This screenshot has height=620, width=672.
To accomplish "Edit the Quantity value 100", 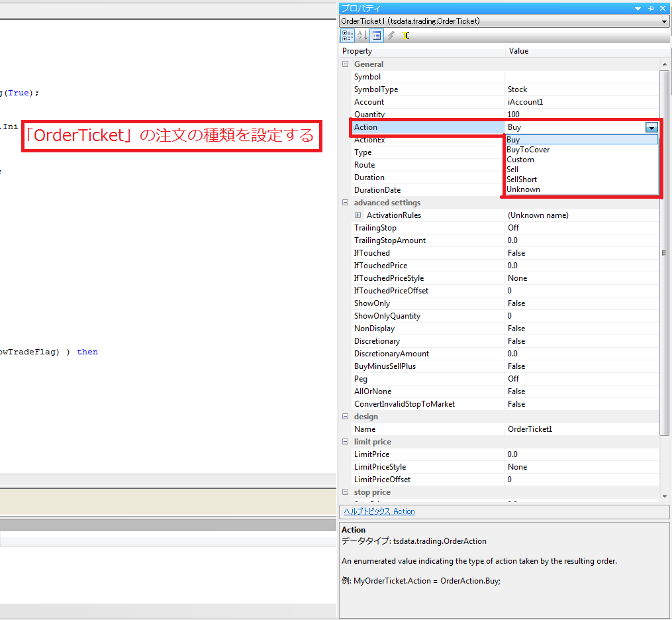I will 582,114.
